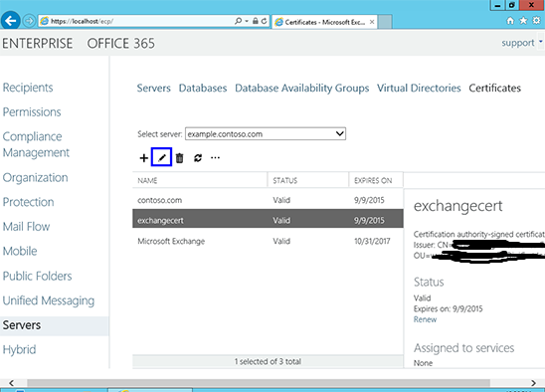Open browser tools gear icon
545x392 pixels.
536,21
